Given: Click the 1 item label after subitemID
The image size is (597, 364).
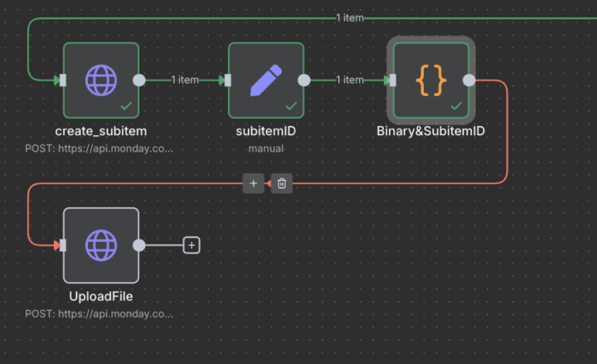Looking at the screenshot, I should 350,80.
